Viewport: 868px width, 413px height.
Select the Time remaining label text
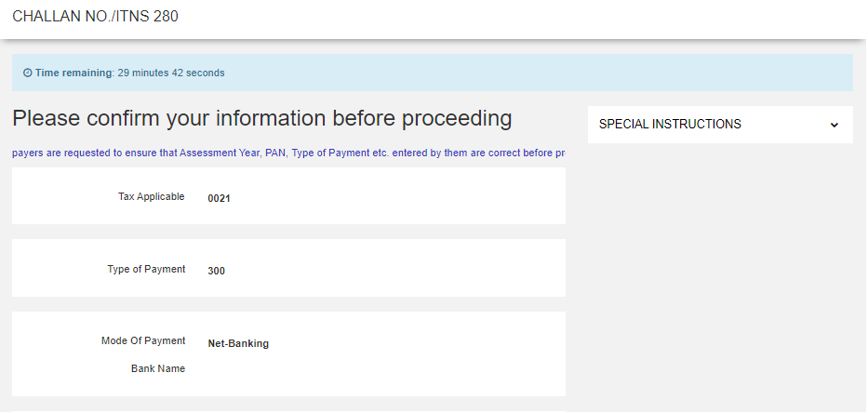[73, 73]
